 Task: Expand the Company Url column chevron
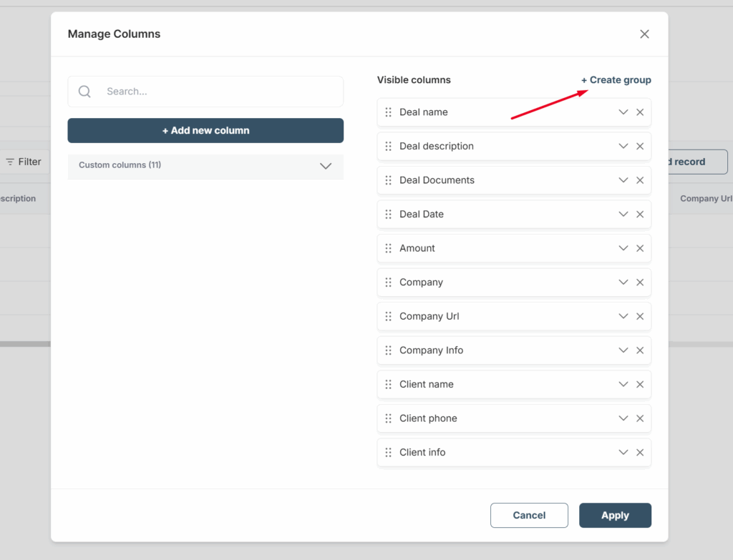(623, 316)
